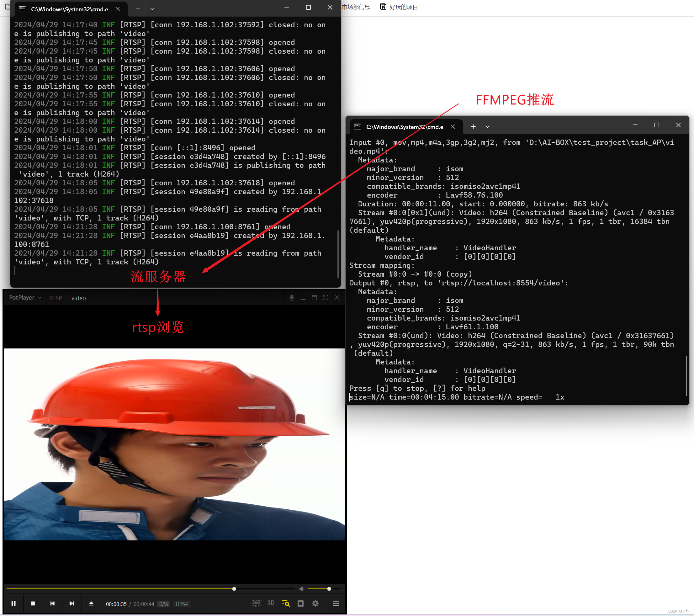
Task: Select the cmd.exe tab in the FFMPEG window
Action: (x=404, y=127)
